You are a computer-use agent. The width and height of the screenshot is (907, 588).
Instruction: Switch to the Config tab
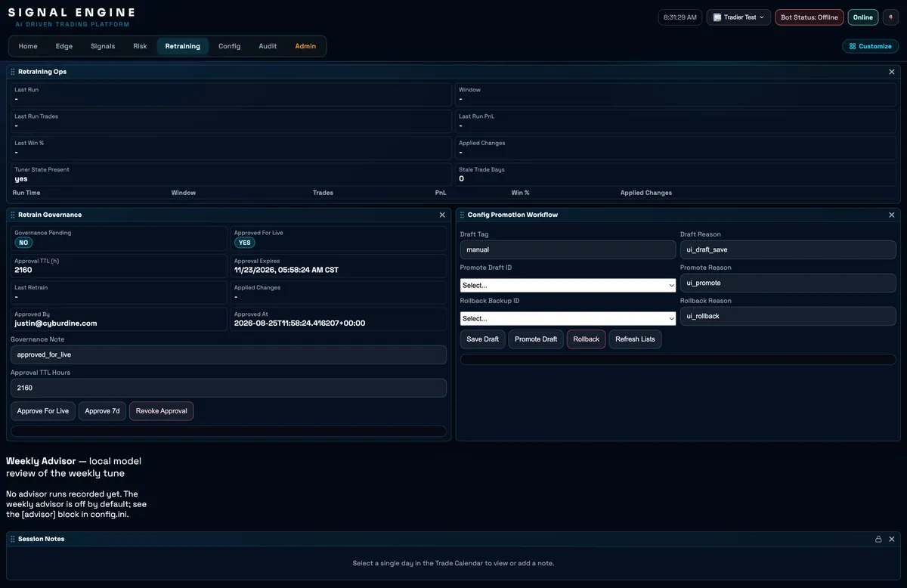[230, 46]
